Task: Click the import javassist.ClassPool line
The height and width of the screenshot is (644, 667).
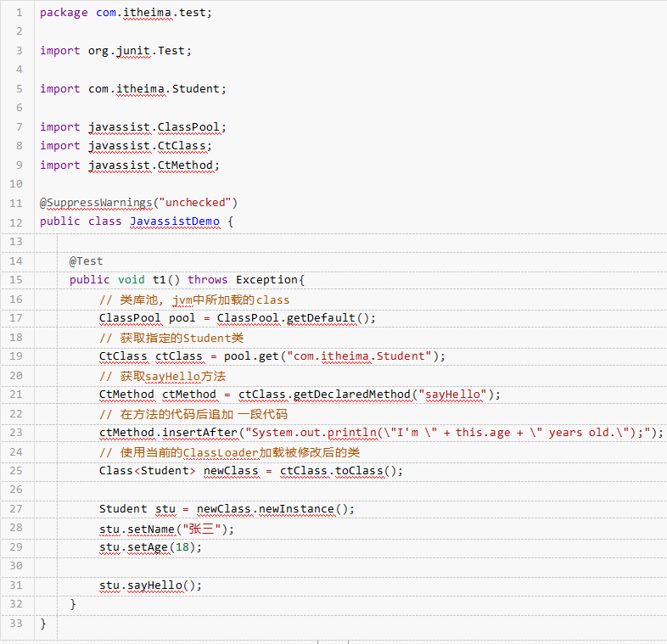Action: [x=133, y=127]
